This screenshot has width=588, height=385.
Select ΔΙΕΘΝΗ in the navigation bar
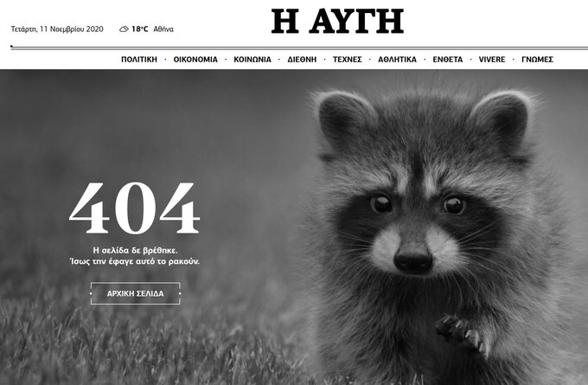click(302, 60)
